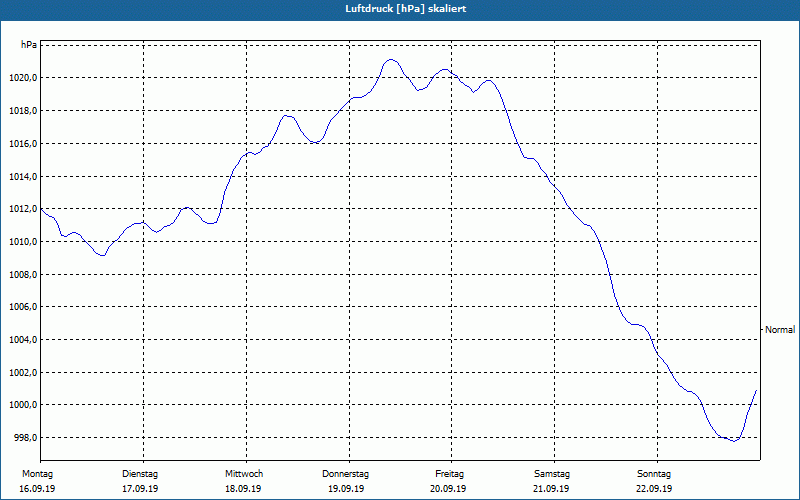Image resolution: width=800 pixels, height=500 pixels.
Task: Select the 1012,0 axis value
Action: click(x=23, y=209)
